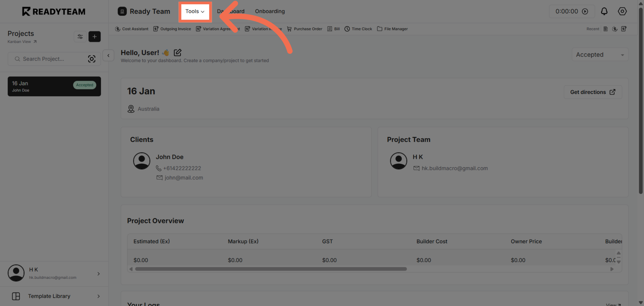Go to the Dashboard tab
Image resolution: width=644 pixels, height=306 pixels.
point(230,11)
